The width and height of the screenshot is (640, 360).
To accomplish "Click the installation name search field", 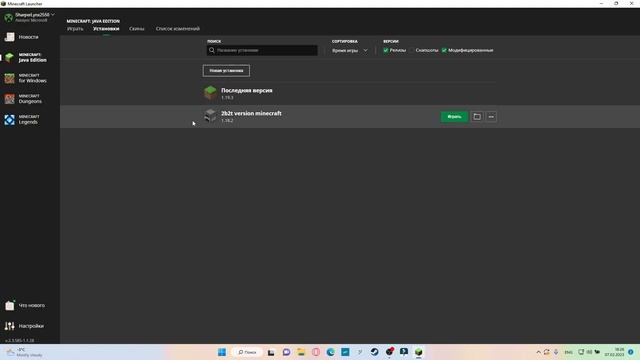I will [262, 50].
